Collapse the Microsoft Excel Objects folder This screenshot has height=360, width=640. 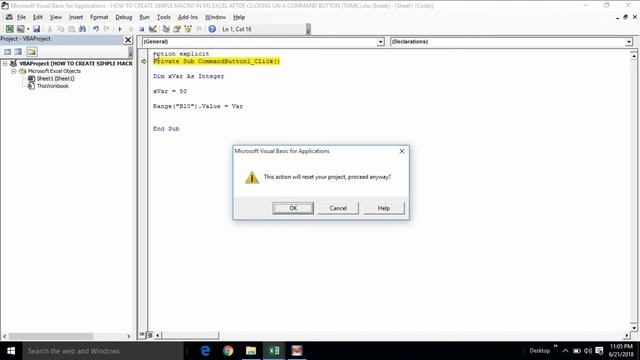13,71
